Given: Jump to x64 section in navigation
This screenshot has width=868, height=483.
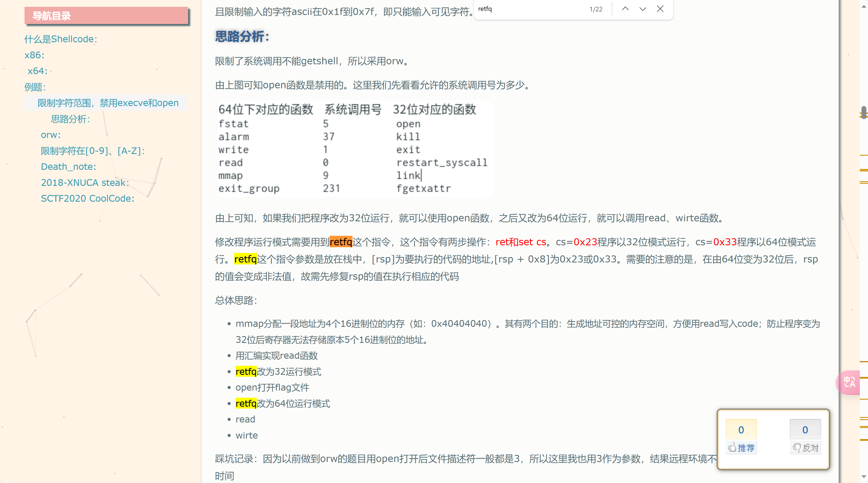Looking at the screenshot, I should (37, 71).
